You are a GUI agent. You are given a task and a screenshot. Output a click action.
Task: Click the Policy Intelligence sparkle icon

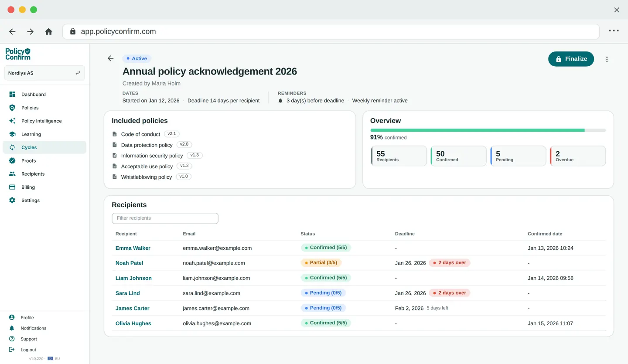click(12, 121)
